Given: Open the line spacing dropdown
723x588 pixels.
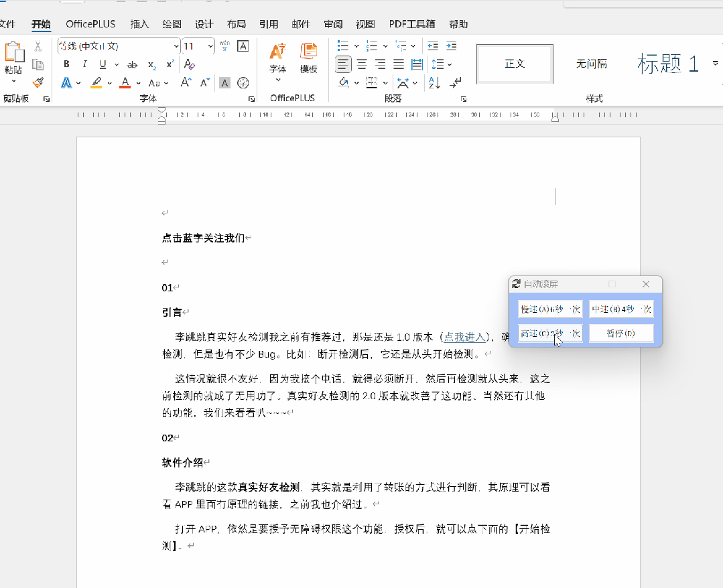Looking at the screenshot, I should 440,64.
